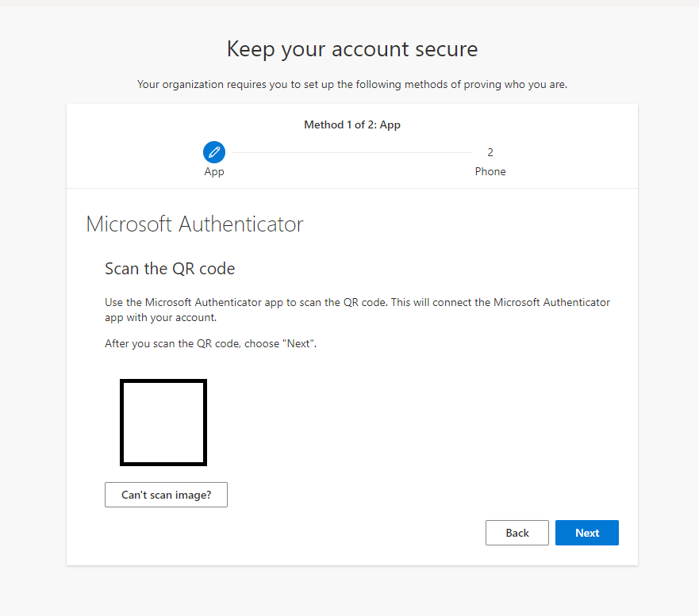This screenshot has width=699, height=616.
Task: Click the 'Microsoft Authenticator' heading
Action: point(194,224)
